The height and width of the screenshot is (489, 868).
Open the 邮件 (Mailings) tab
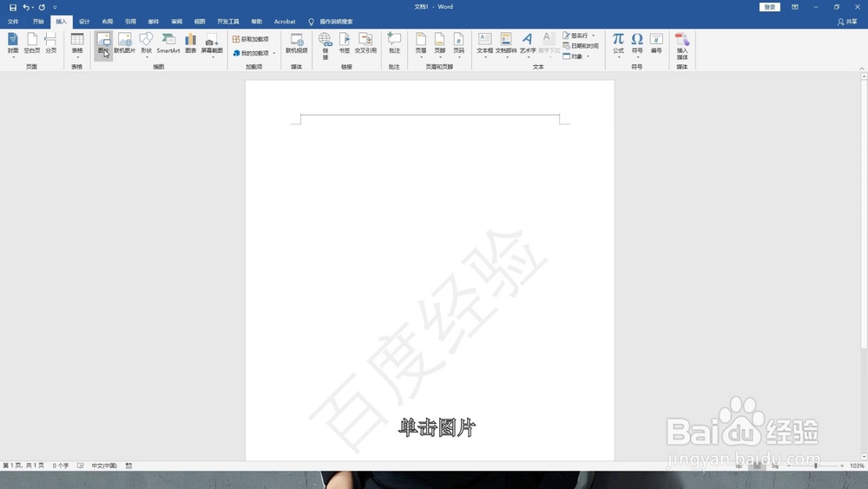click(x=154, y=22)
